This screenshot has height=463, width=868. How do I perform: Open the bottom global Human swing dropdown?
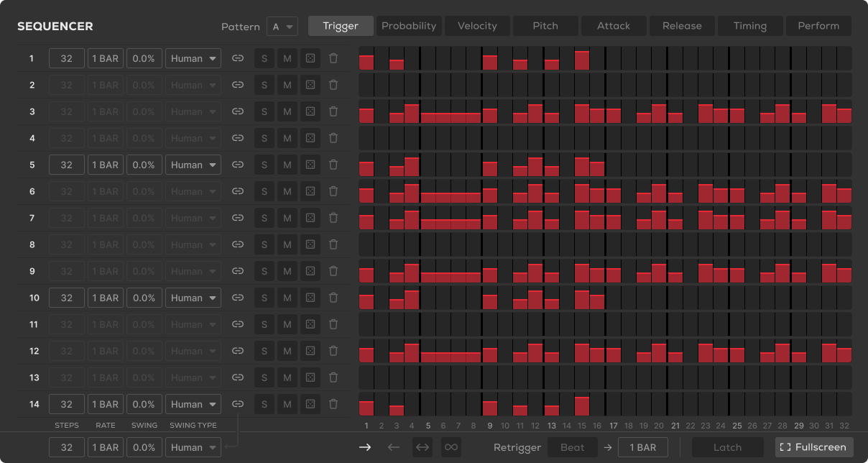coord(193,447)
